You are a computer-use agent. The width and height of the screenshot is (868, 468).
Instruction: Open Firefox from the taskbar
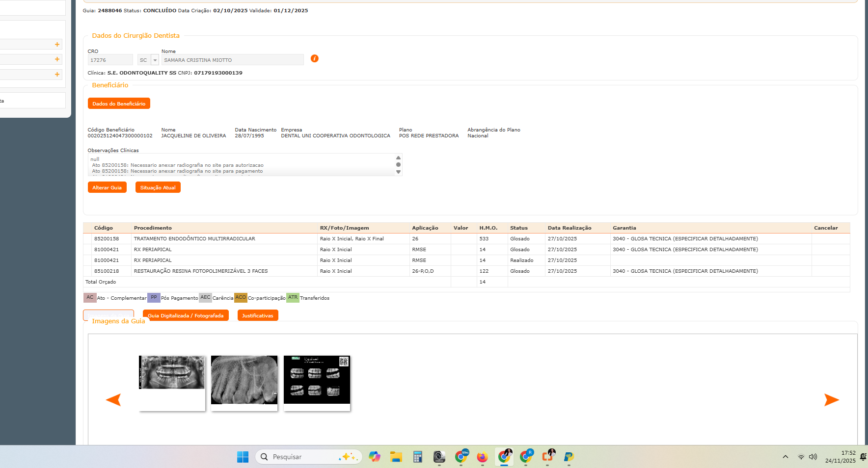pyautogui.click(x=482, y=457)
